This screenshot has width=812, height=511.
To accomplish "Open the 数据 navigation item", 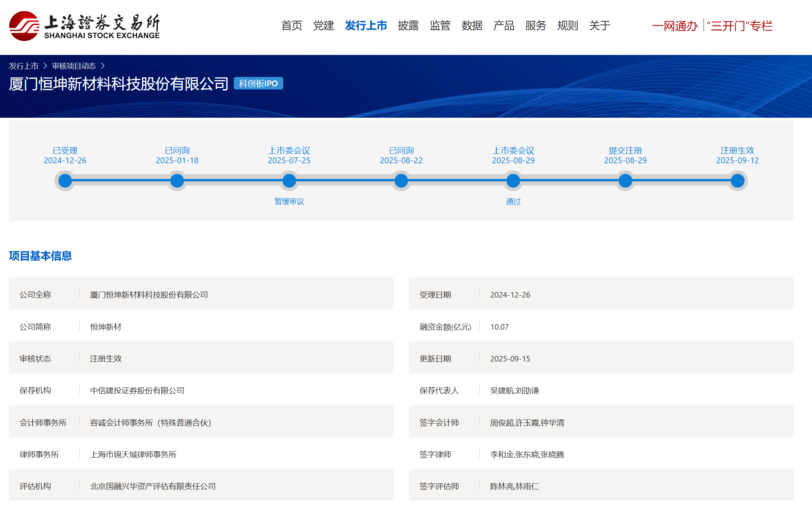I will (472, 26).
